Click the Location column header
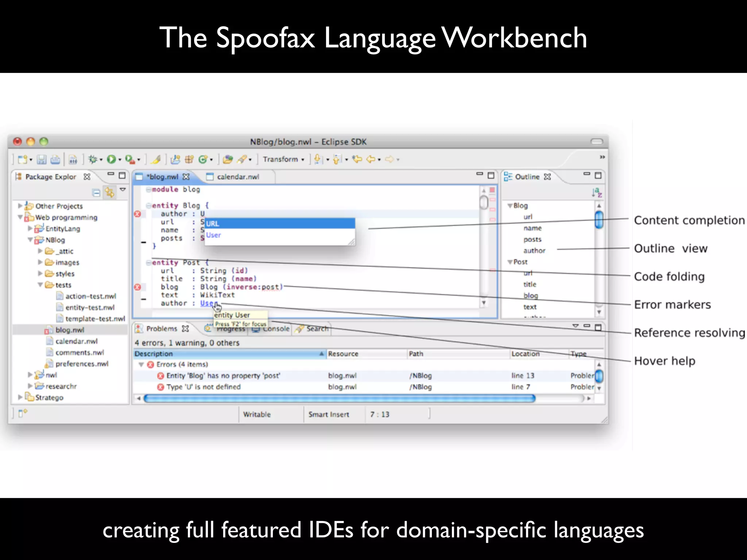Screen dimensions: 747x560 [x=539, y=354]
